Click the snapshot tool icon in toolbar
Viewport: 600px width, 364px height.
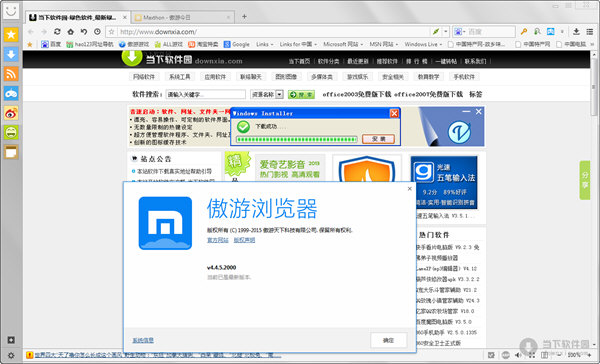[550, 32]
